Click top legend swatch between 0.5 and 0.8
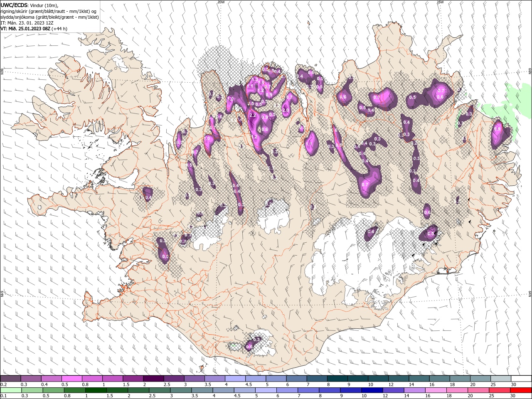Viewport: 532px width, 399px height. 72,379
